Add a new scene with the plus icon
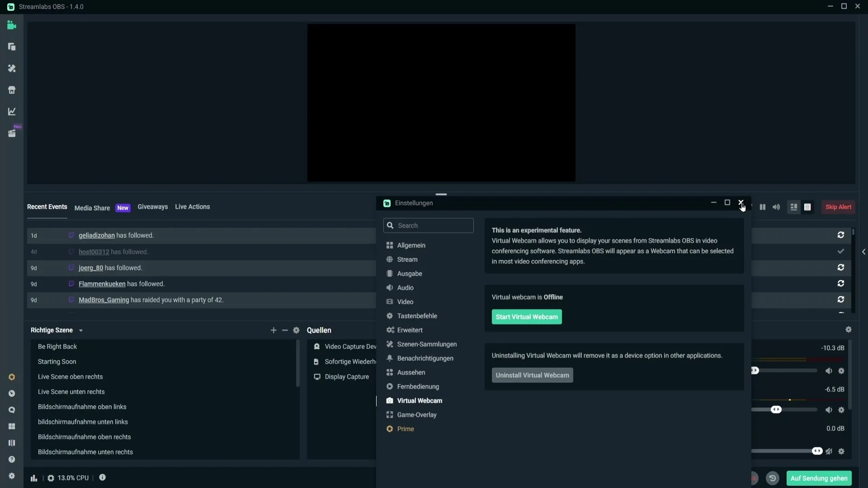This screenshot has width=868, height=488. coord(274,330)
